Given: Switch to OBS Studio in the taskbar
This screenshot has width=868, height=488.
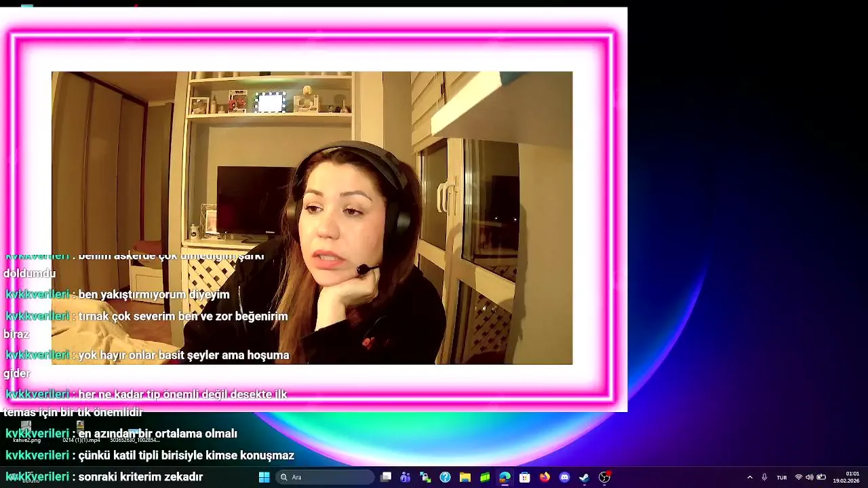Looking at the screenshot, I should click(x=604, y=477).
